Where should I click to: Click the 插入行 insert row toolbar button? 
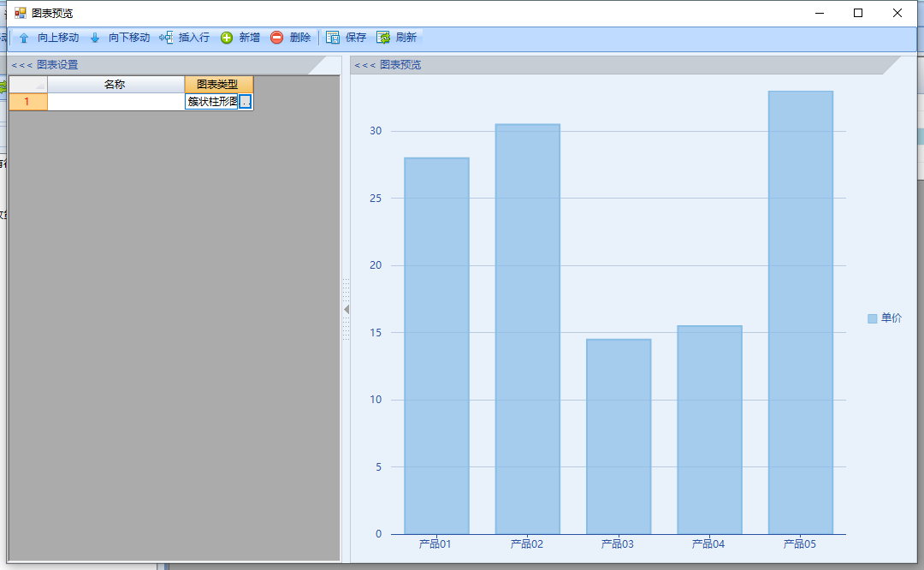(185, 38)
